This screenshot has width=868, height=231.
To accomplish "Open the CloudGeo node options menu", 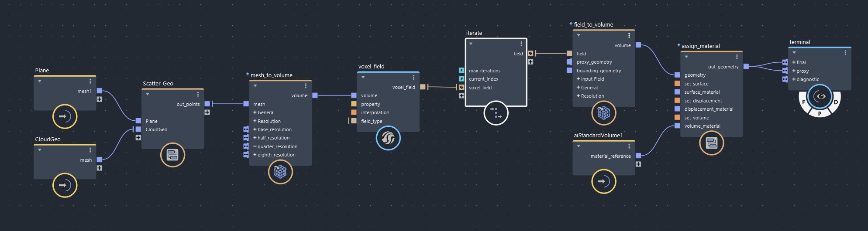I will (x=90, y=150).
